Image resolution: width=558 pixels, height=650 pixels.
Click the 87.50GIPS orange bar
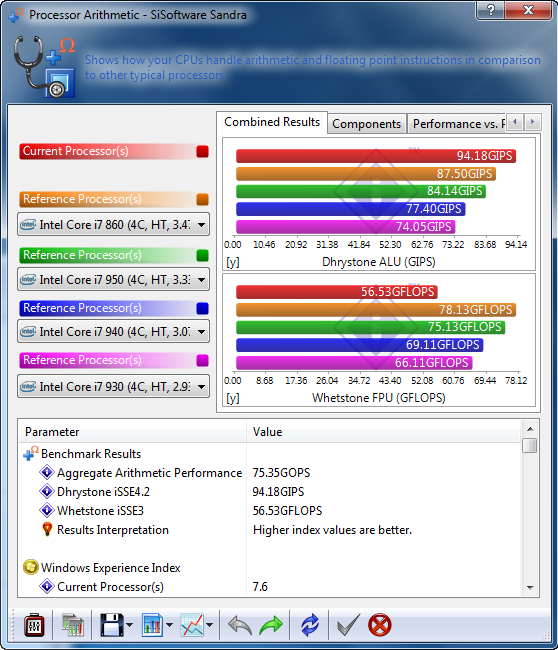(x=366, y=174)
